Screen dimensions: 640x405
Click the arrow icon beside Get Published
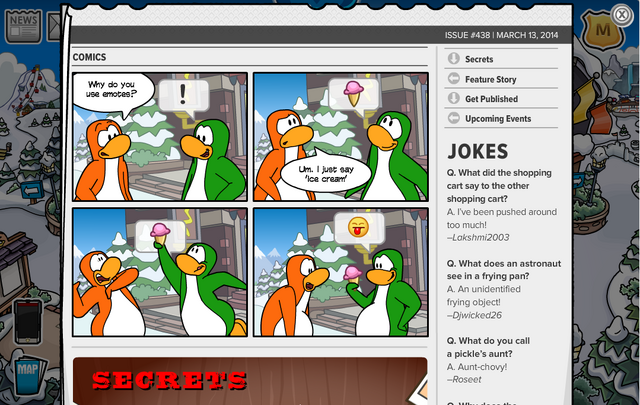tap(453, 98)
